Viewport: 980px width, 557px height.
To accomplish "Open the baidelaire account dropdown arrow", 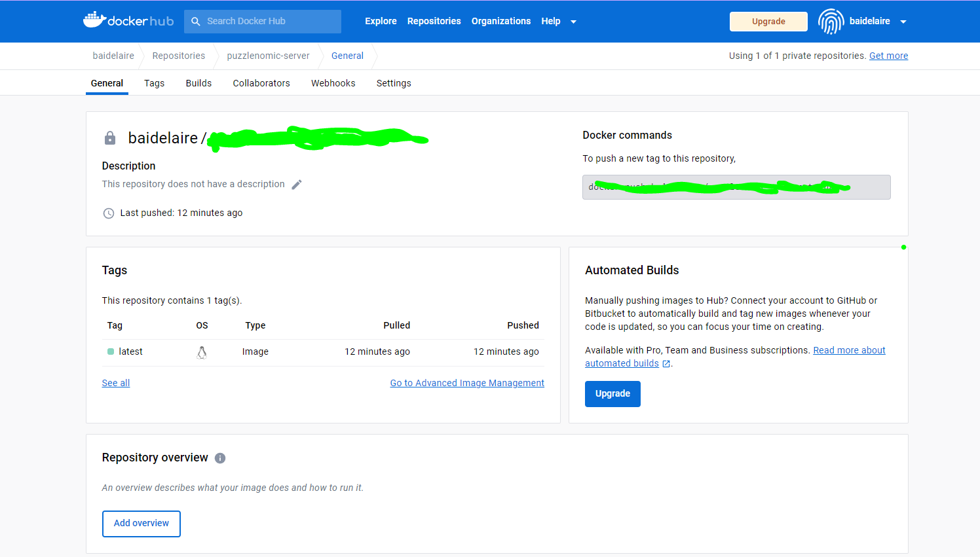I will [x=903, y=22].
